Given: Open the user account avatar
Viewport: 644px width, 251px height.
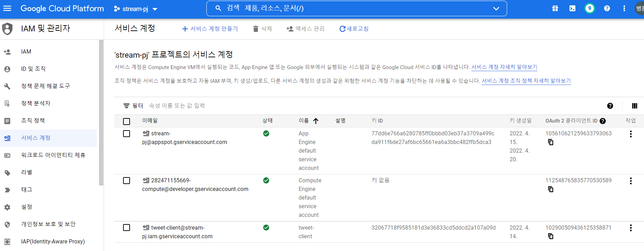Looking at the screenshot, I should (640, 8).
